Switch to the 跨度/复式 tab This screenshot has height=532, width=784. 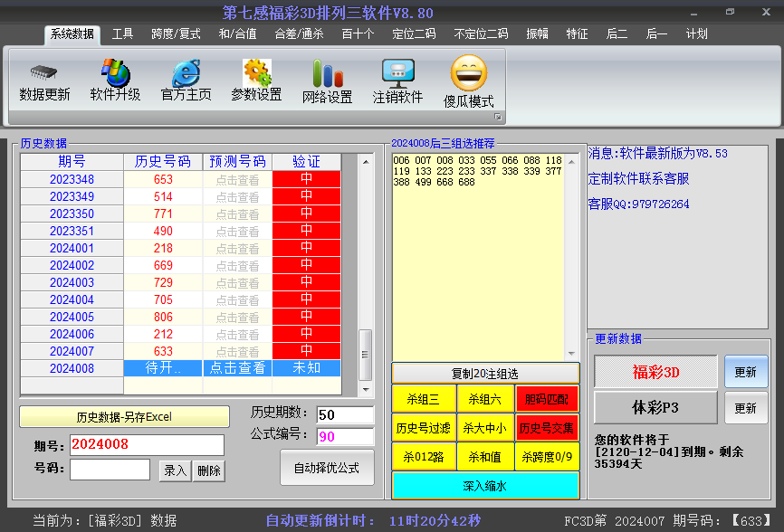[176, 34]
